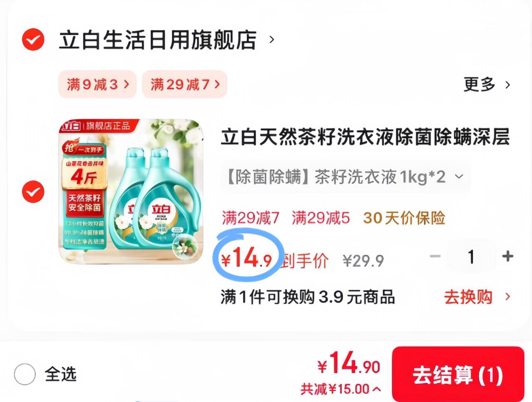Open the product thumbnail image
The height and width of the screenshot is (402, 532).
click(131, 191)
